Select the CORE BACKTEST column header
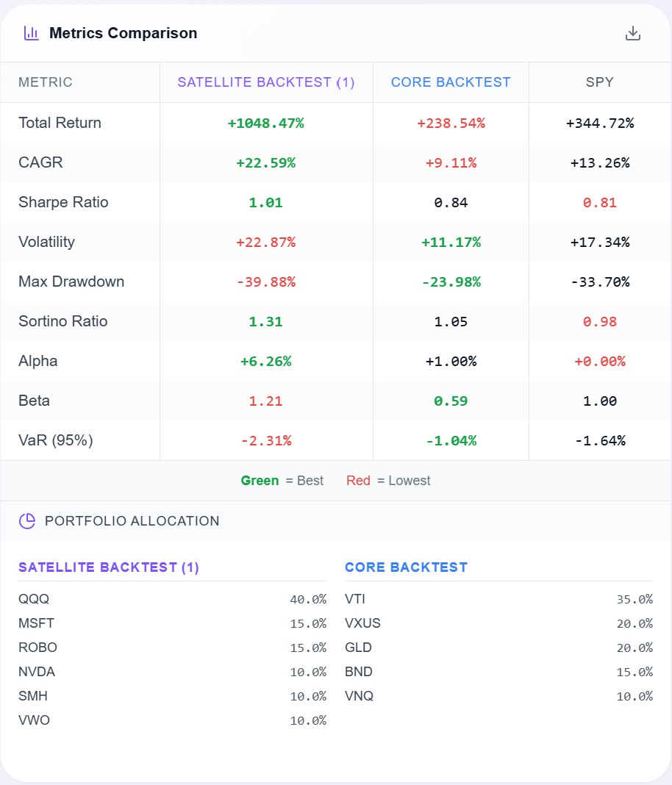This screenshot has height=785, width=672. [x=450, y=82]
